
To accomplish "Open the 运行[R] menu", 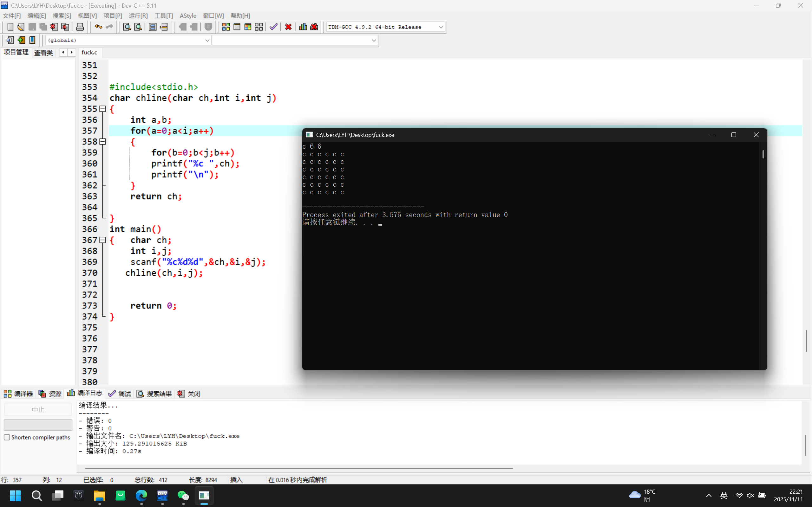I will tap(138, 16).
